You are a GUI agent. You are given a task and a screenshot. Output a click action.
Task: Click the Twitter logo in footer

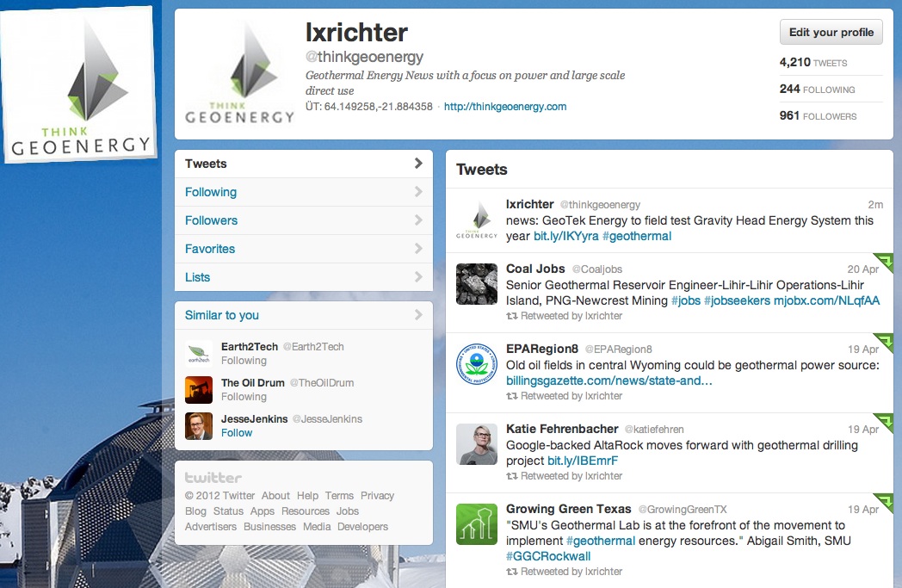[x=213, y=478]
